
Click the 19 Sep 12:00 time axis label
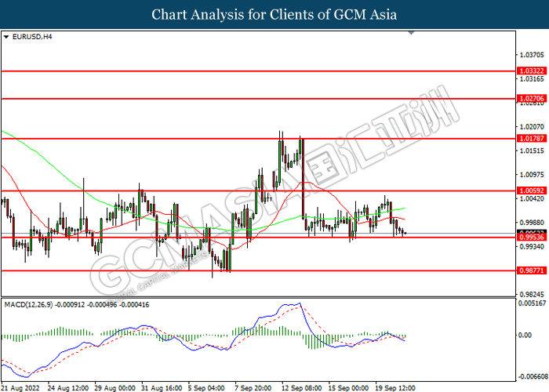(x=395, y=388)
